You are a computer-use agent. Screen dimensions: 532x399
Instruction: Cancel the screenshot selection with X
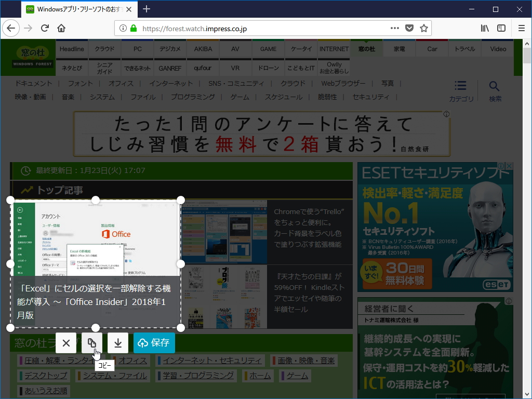(x=66, y=343)
